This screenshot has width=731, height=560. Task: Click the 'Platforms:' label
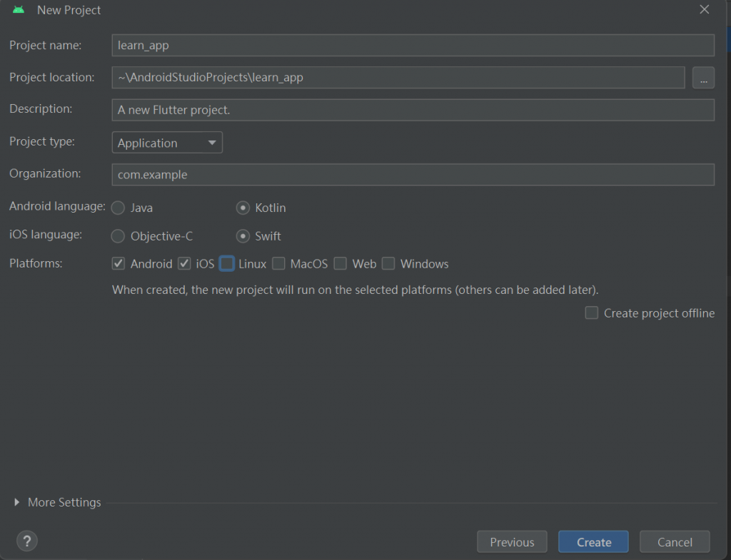[36, 263]
